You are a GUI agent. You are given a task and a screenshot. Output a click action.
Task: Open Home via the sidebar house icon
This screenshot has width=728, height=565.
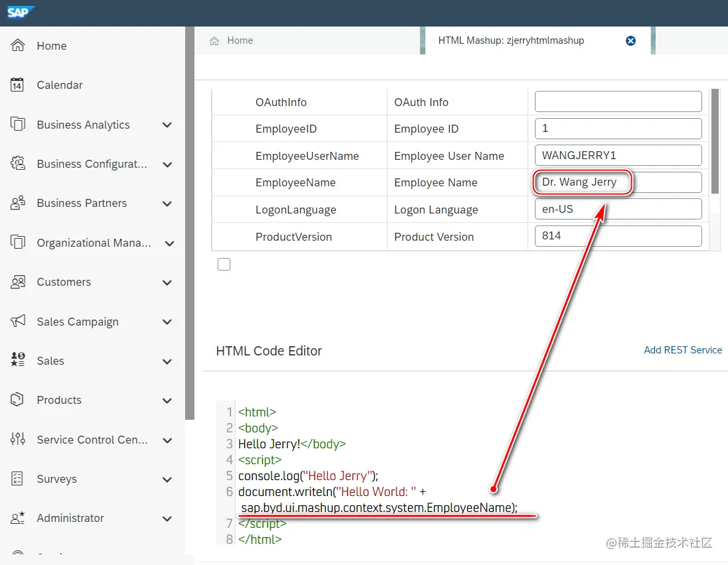[18, 46]
